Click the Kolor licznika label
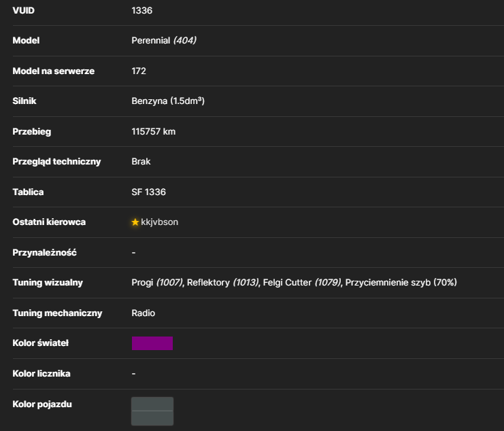The image size is (504, 431). click(41, 374)
